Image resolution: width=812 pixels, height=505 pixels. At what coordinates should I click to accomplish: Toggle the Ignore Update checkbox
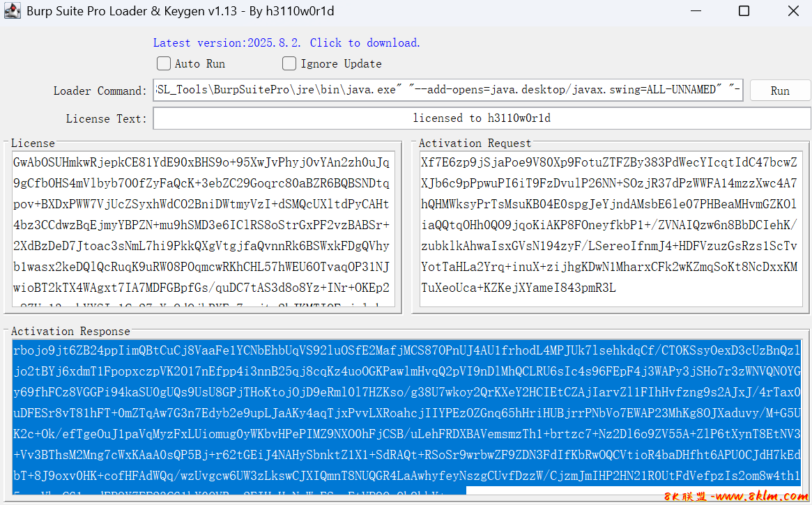click(289, 64)
